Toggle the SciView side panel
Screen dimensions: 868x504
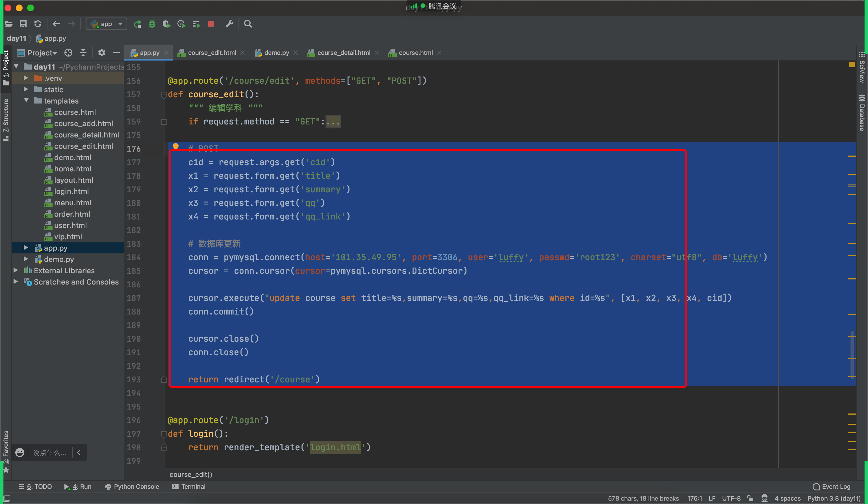[x=862, y=68]
